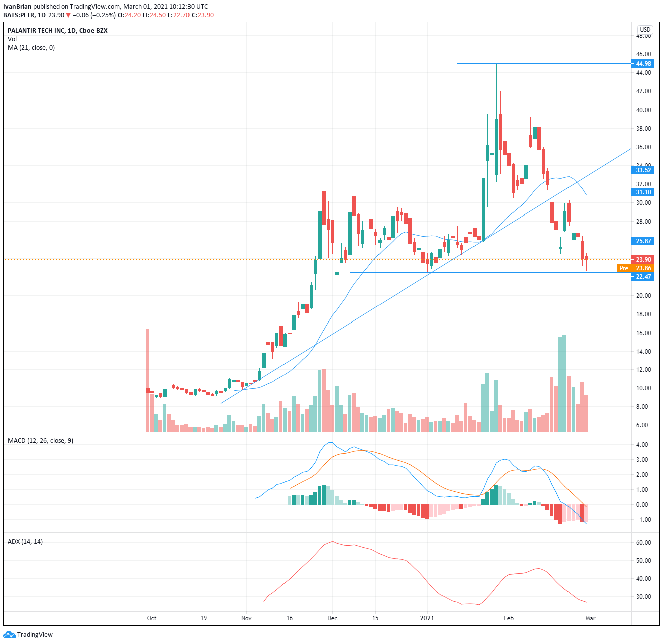Click the TradingView logo at bottom left

click(28, 634)
